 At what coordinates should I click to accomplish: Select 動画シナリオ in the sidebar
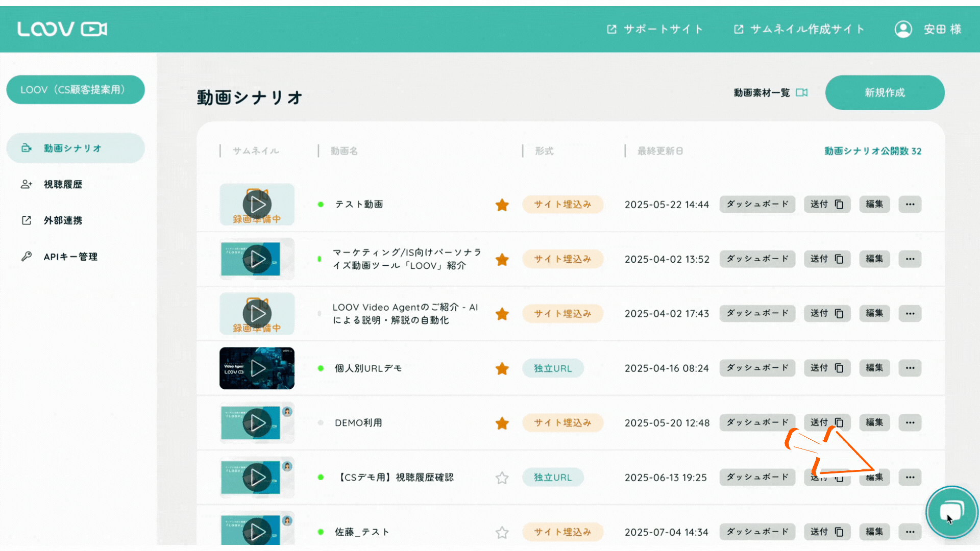point(76,148)
